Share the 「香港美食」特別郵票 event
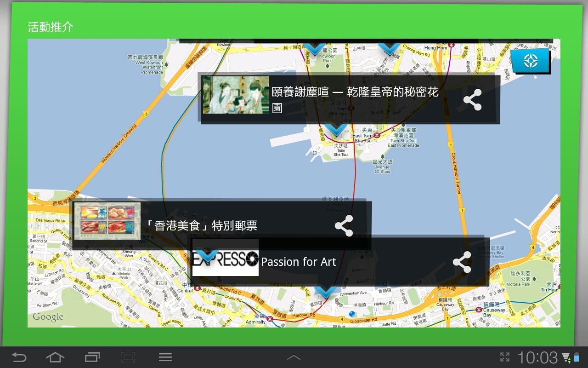This screenshot has height=368, width=588. coord(344,225)
